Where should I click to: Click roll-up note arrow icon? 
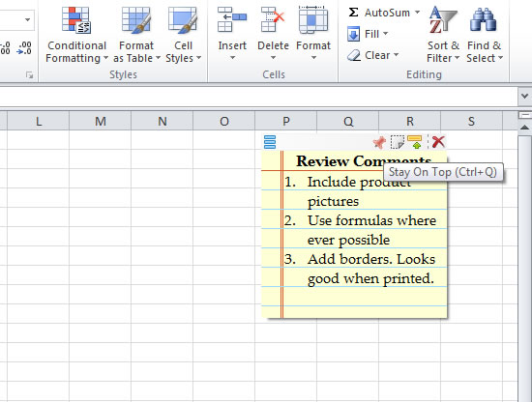pyautogui.click(x=415, y=142)
